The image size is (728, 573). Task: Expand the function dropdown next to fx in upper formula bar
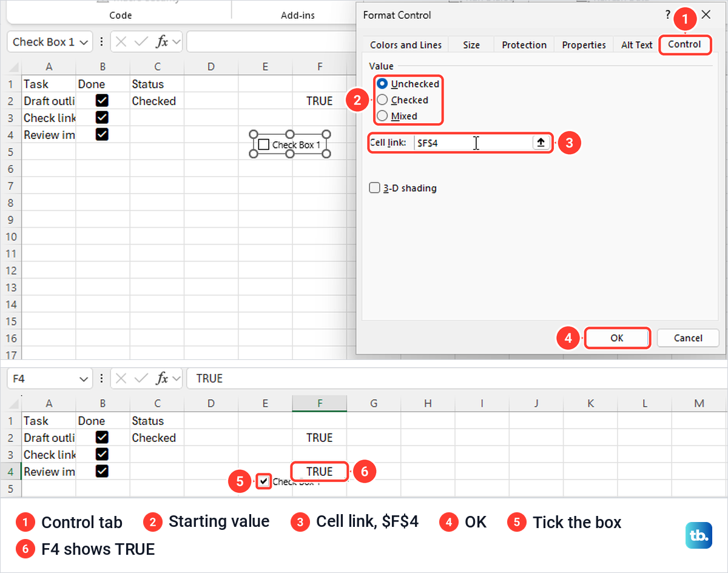177,42
